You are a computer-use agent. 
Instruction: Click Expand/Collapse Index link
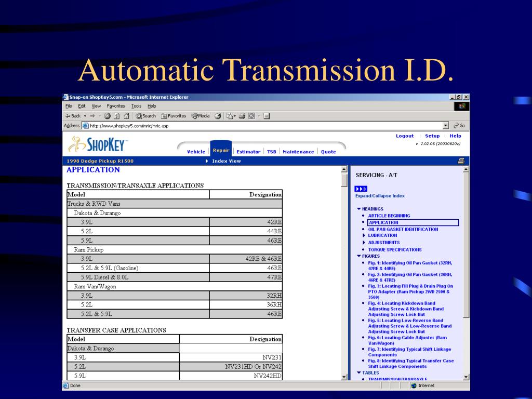point(380,196)
